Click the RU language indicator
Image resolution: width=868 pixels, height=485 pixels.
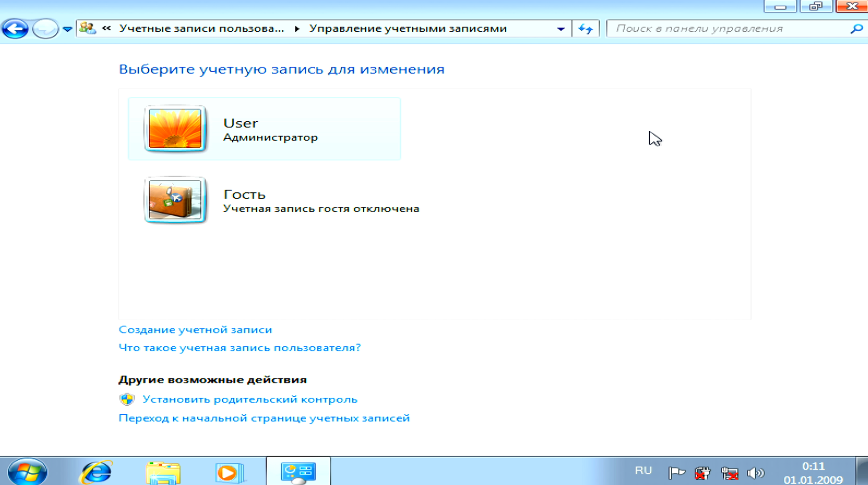[643, 471]
